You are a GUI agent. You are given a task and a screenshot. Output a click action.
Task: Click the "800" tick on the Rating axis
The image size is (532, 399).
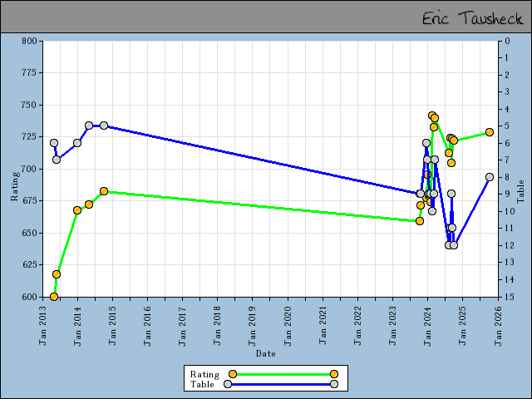(30, 41)
